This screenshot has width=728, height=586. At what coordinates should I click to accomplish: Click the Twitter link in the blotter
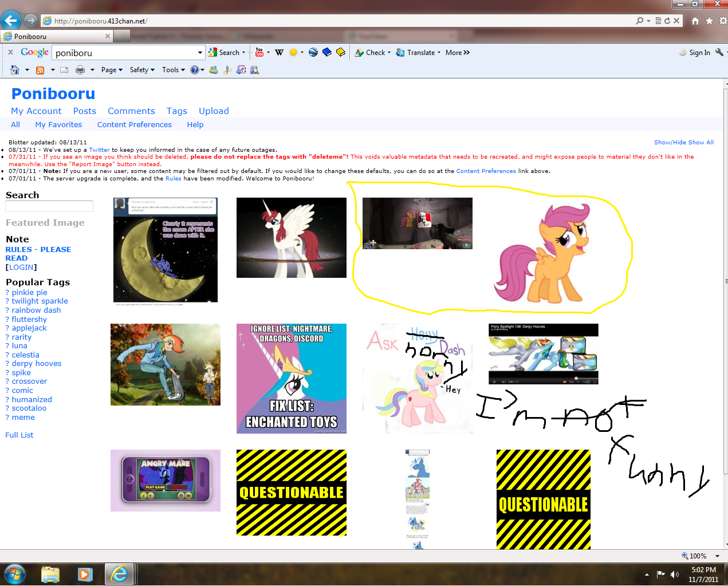tap(99, 150)
